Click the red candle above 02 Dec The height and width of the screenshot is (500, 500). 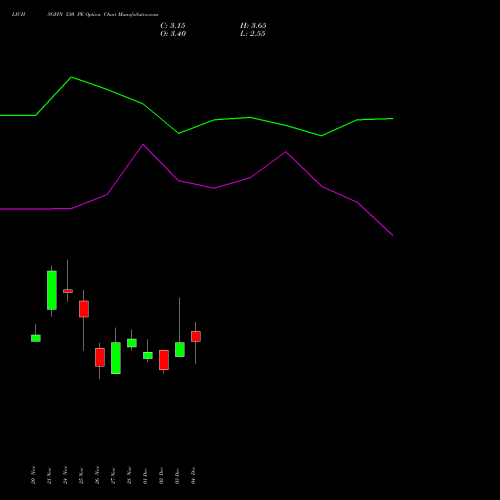tap(164, 360)
